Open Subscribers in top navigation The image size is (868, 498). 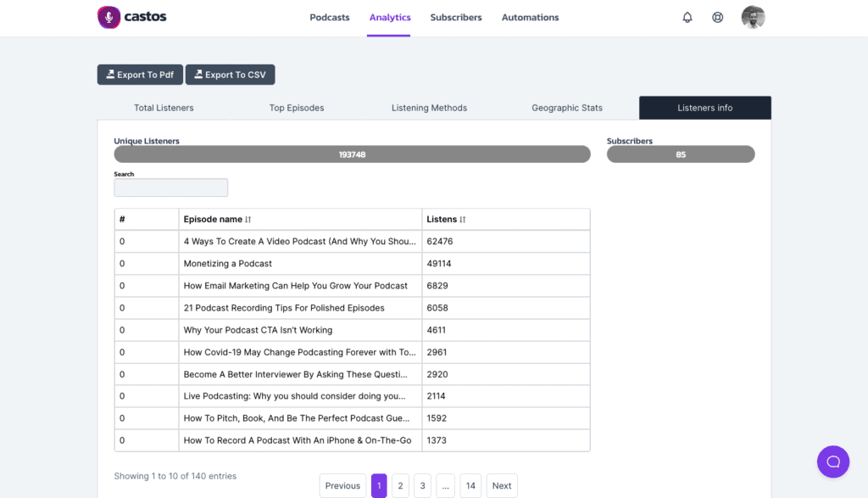tap(456, 17)
